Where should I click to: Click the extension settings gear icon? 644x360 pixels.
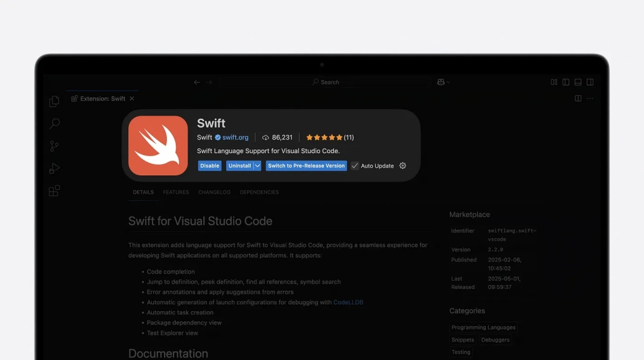[x=403, y=166]
